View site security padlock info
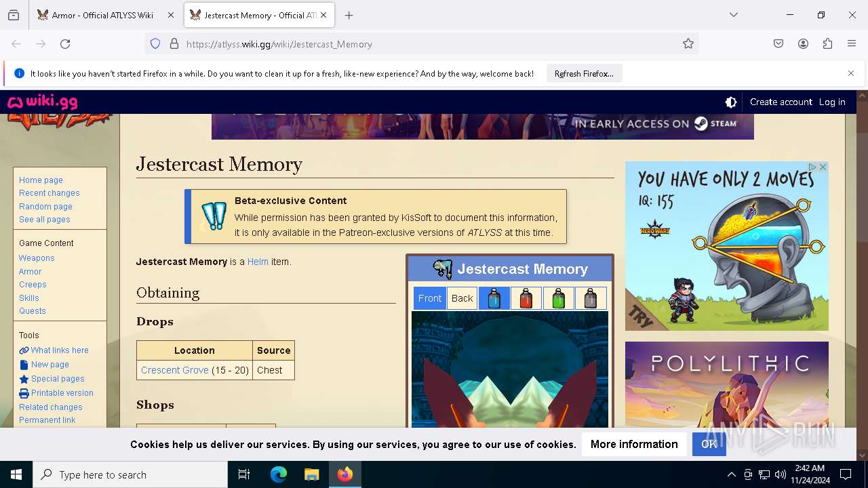This screenshot has width=868, height=488. pos(174,44)
